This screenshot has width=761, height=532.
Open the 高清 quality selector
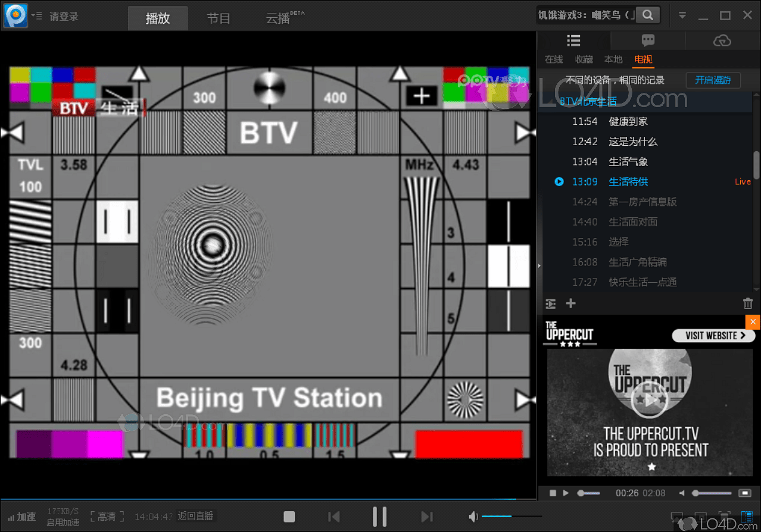[x=107, y=517]
